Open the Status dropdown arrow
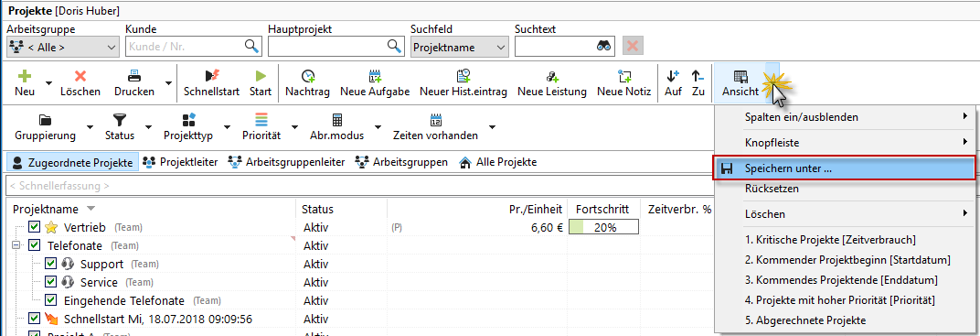 (x=149, y=127)
